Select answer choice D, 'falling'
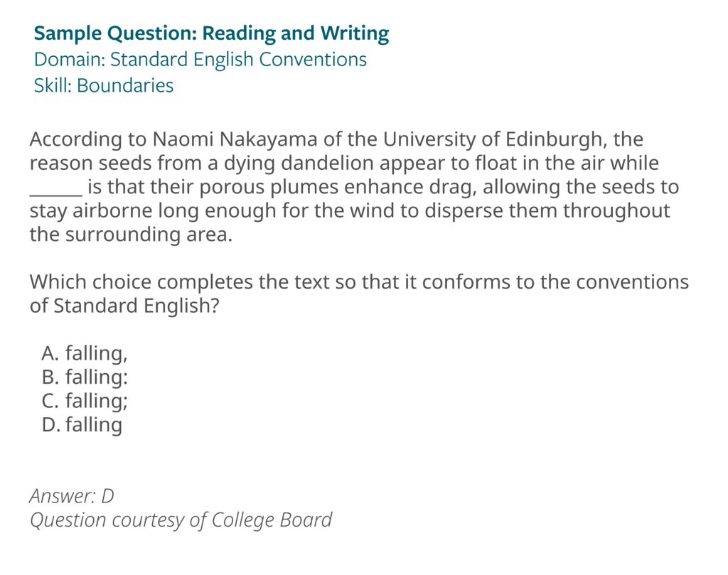The width and height of the screenshot is (728, 575). pyautogui.click(x=82, y=424)
